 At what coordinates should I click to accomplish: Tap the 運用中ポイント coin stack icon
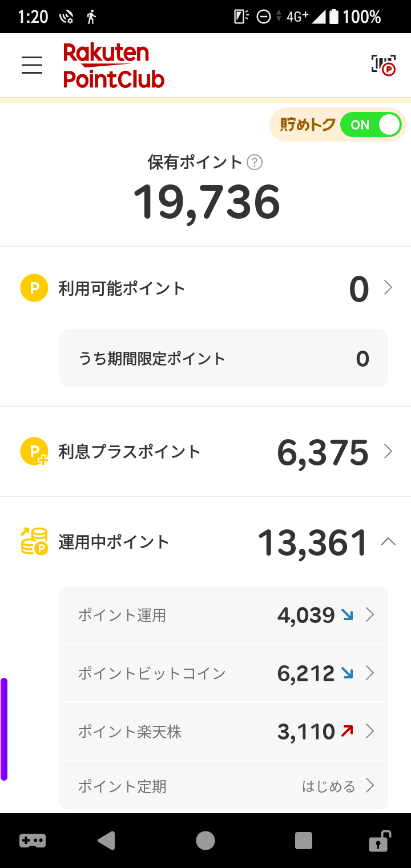click(34, 541)
